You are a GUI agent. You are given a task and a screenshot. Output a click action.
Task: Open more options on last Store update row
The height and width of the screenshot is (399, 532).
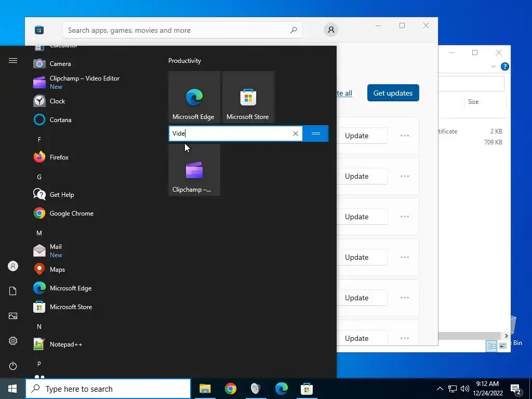404,338
